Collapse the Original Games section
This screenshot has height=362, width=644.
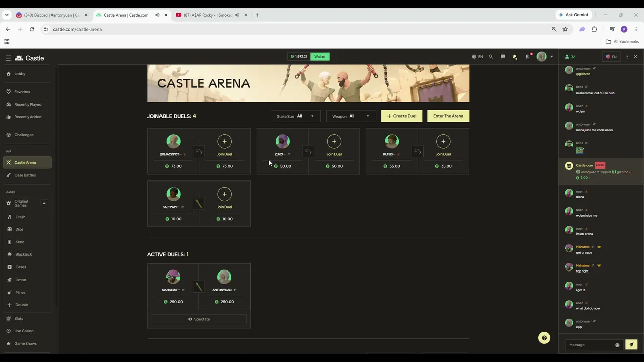coord(44,203)
